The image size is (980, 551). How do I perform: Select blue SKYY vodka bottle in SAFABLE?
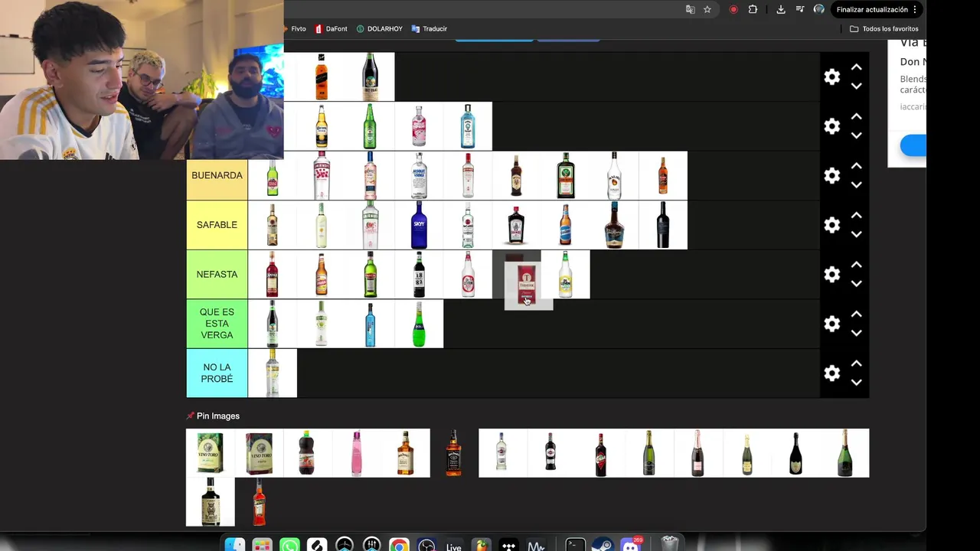click(x=419, y=225)
